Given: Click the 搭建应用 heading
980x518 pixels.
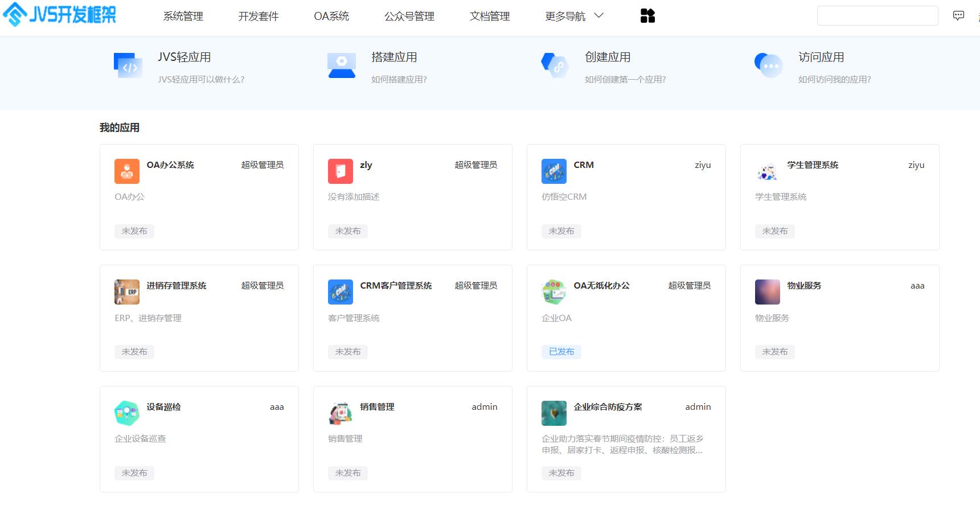Looking at the screenshot, I should tap(394, 57).
